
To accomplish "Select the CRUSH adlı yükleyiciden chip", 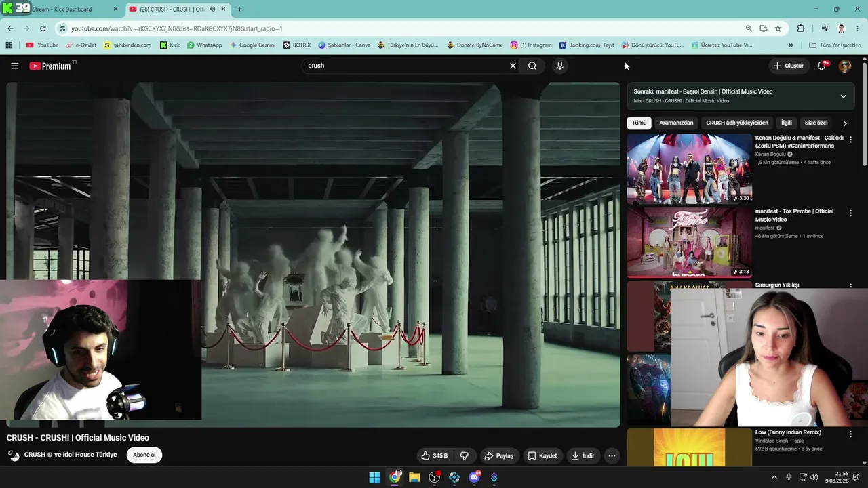I will point(737,123).
